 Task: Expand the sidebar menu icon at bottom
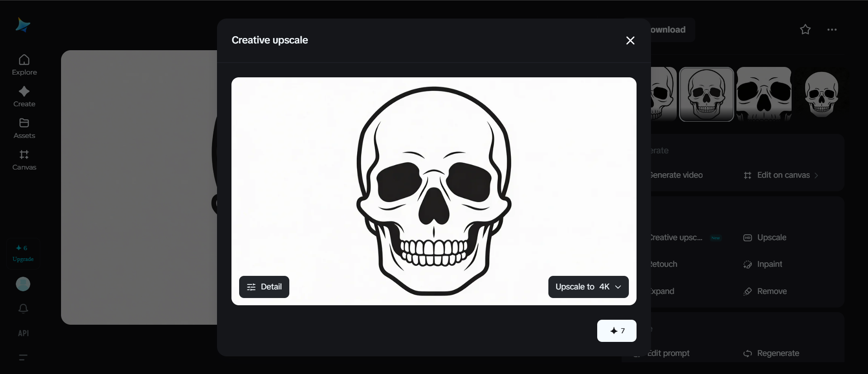click(x=23, y=358)
